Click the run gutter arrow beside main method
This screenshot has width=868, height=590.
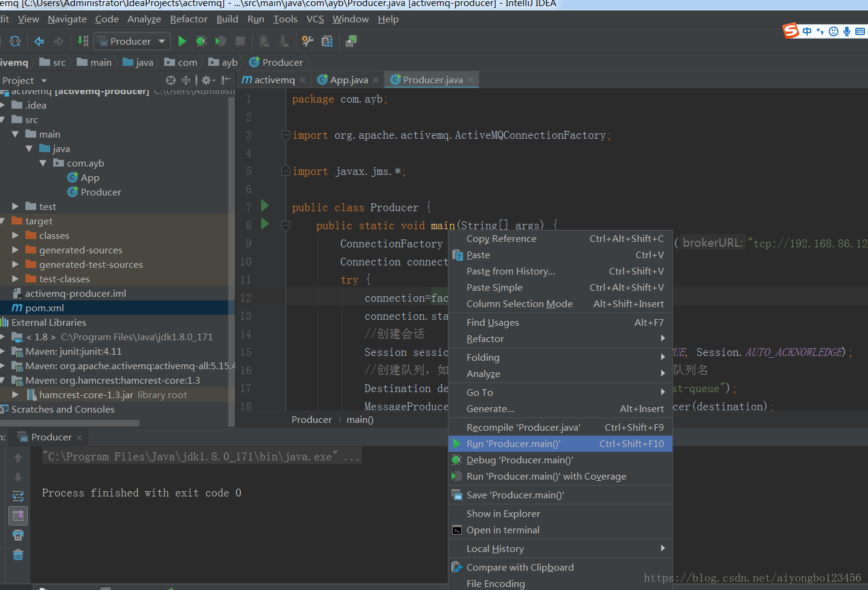[265, 224]
